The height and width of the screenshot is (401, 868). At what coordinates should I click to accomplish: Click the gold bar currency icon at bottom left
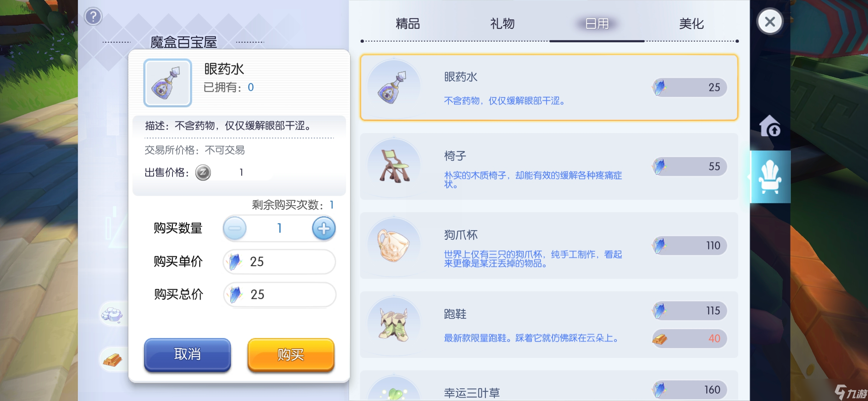click(x=113, y=359)
